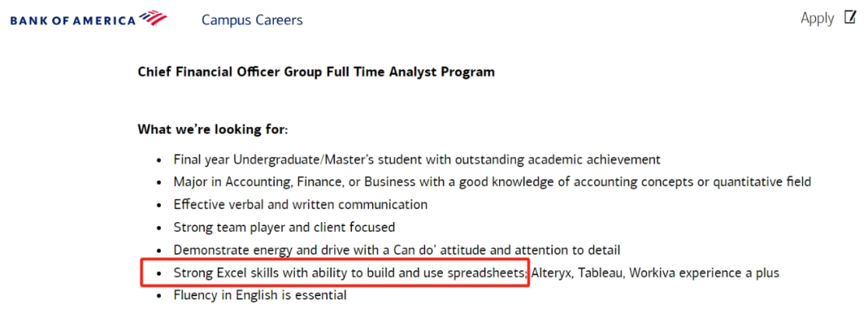Click the Apply link text

click(817, 19)
